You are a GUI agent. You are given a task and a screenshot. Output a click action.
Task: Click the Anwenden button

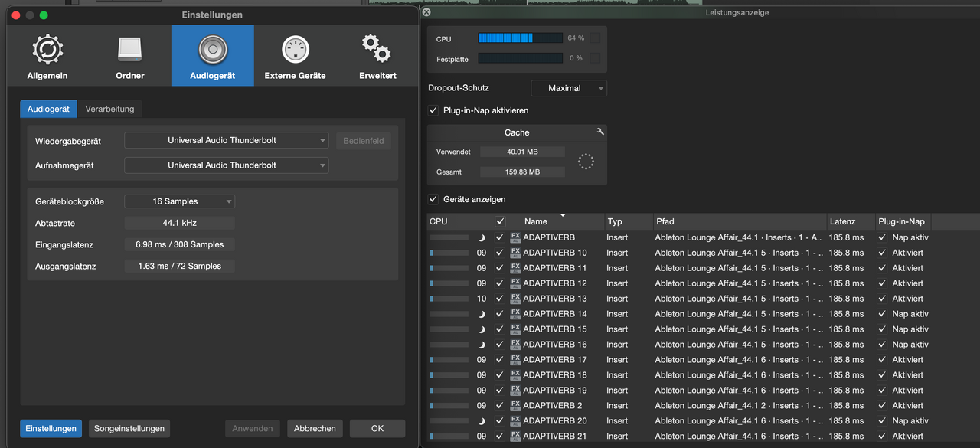pyautogui.click(x=253, y=428)
